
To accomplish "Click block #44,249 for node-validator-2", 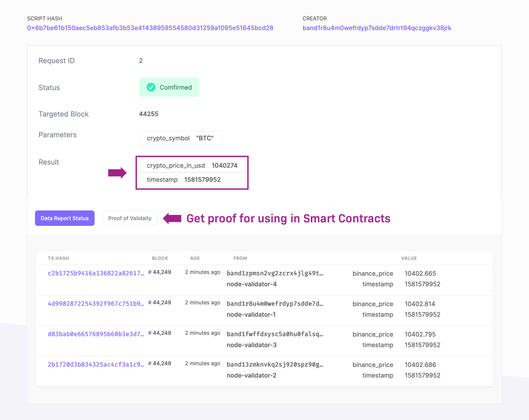I will tap(160, 364).
